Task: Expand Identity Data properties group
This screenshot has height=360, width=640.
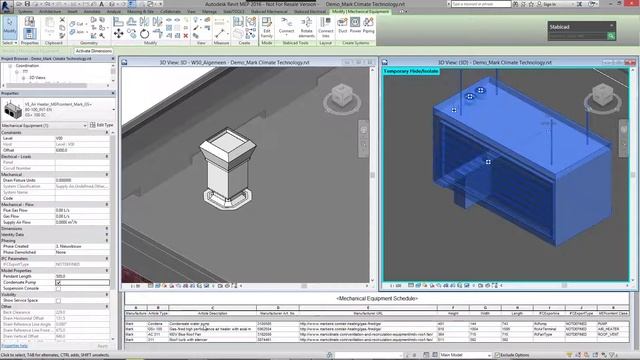Action: click(x=107, y=235)
